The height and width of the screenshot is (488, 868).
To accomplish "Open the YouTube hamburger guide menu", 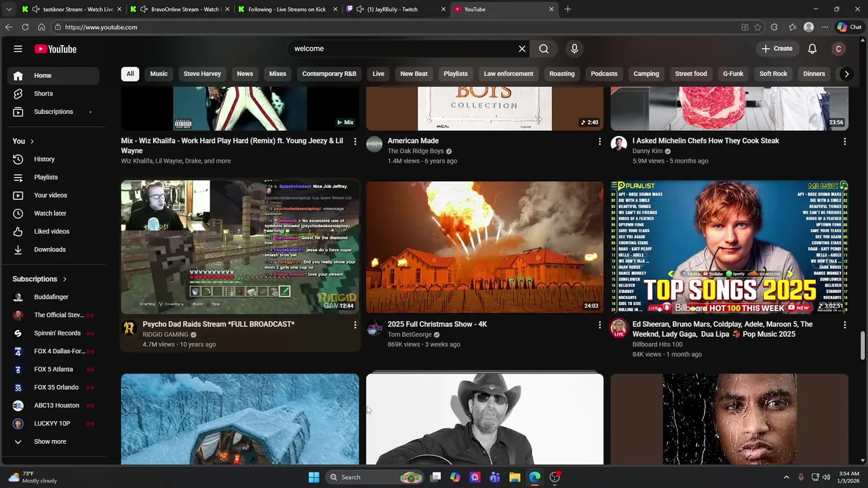I will pos(18,49).
